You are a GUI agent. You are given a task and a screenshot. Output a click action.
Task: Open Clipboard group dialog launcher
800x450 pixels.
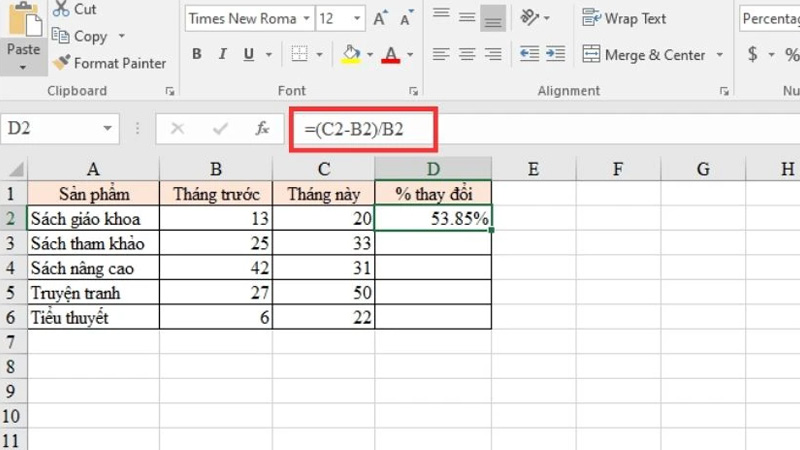point(170,91)
